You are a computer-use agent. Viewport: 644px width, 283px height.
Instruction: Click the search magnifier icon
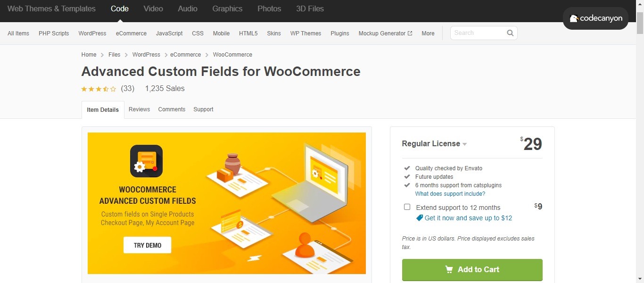[x=510, y=33]
